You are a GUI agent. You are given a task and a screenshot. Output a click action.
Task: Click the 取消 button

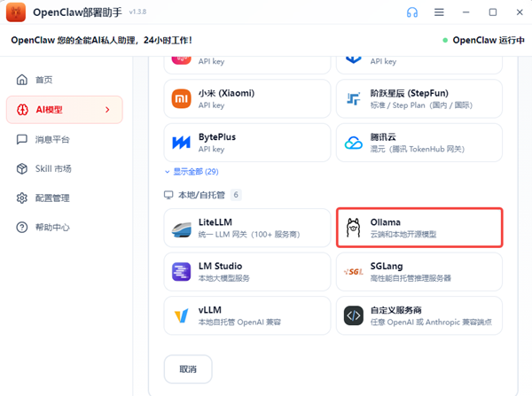click(188, 369)
